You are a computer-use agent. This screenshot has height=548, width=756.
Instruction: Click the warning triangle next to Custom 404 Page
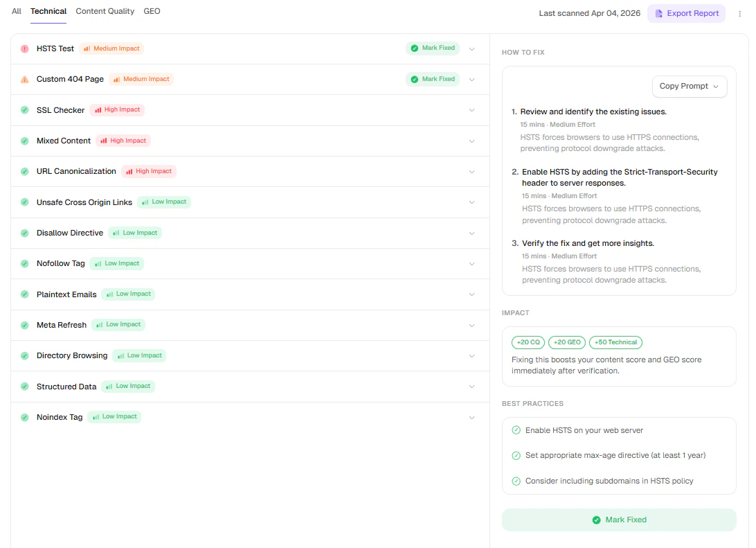24,79
